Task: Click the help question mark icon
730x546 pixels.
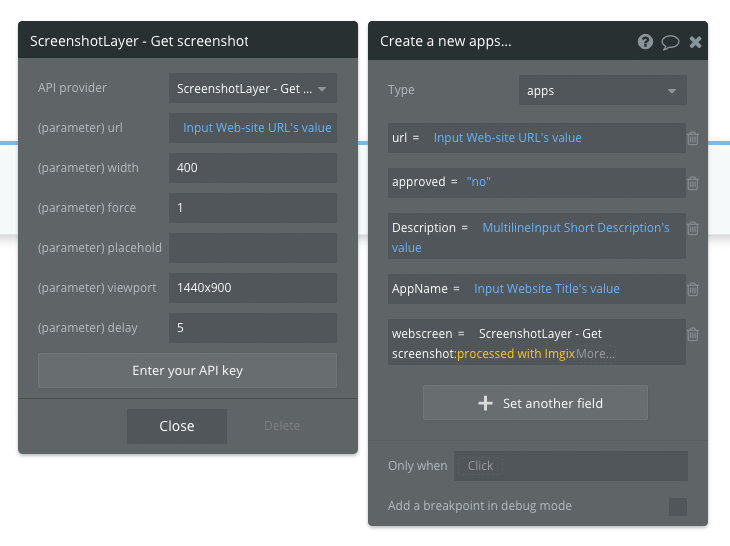Action: click(645, 42)
